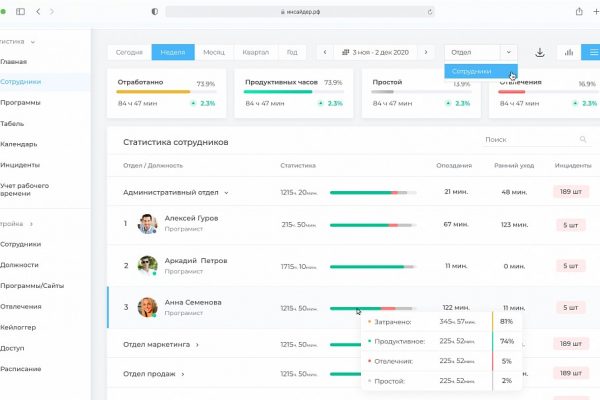Click Анна Семенова's 5 шт incidents badge
The image size is (600, 400).
click(570, 307)
